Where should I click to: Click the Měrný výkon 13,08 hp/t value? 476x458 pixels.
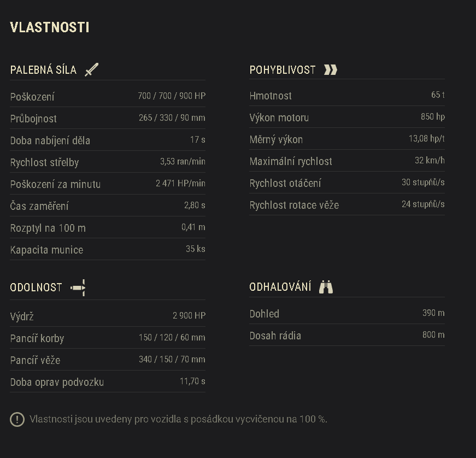426,138
